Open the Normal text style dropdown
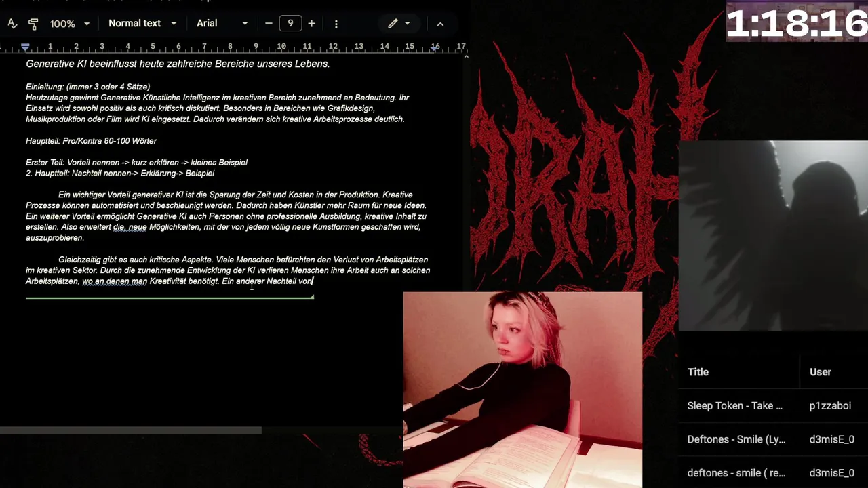Viewport: 868px width, 488px height. click(x=142, y=23)
